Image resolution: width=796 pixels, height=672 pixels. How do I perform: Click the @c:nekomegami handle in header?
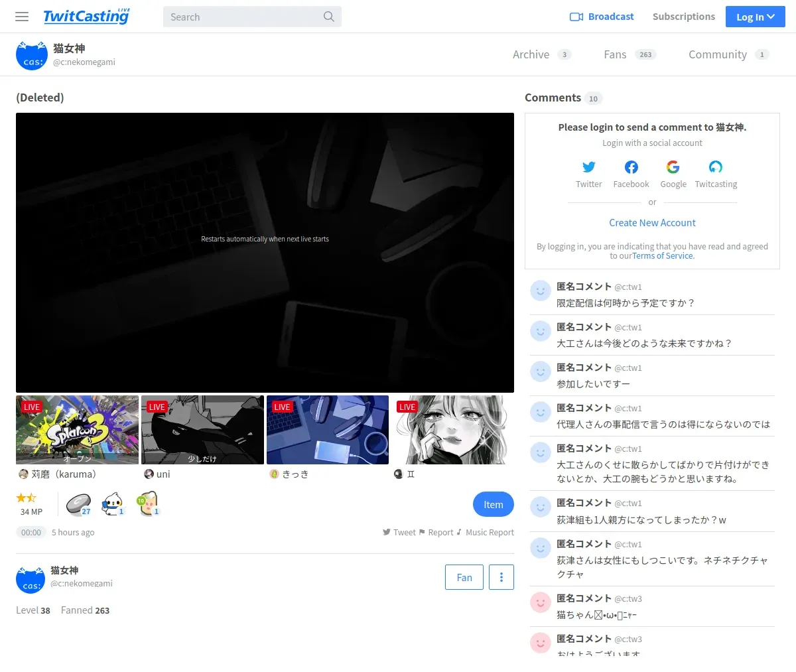click(x=84, y=62)
